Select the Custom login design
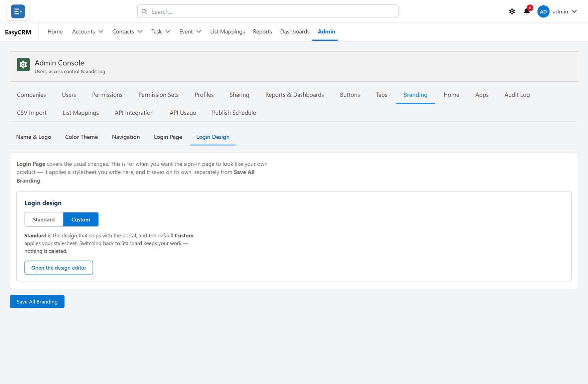Image resolution: width=588 pixels, height=384 pixels. tap(81, 220)
